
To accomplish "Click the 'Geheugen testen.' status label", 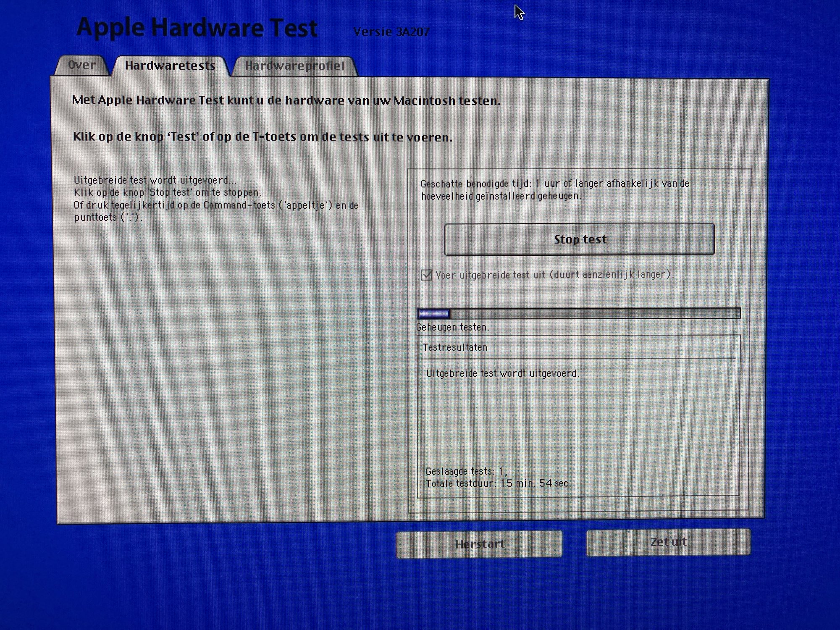I will pos(453,327).
